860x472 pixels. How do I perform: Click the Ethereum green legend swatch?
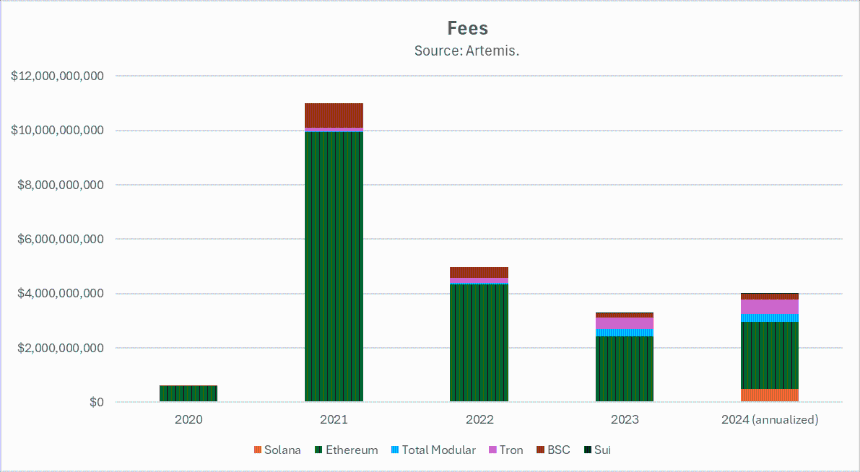pos(319,450)
